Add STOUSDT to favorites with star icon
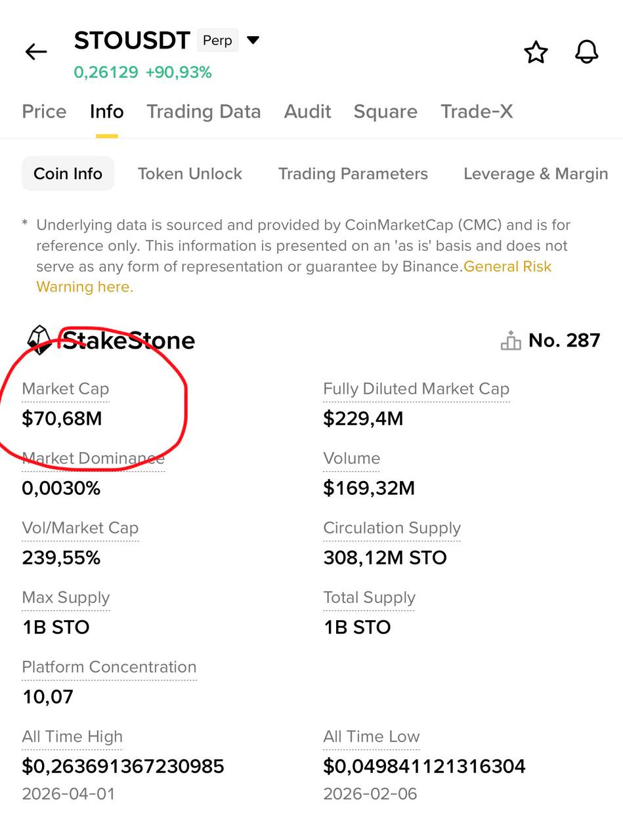 (x=536, y=52)
